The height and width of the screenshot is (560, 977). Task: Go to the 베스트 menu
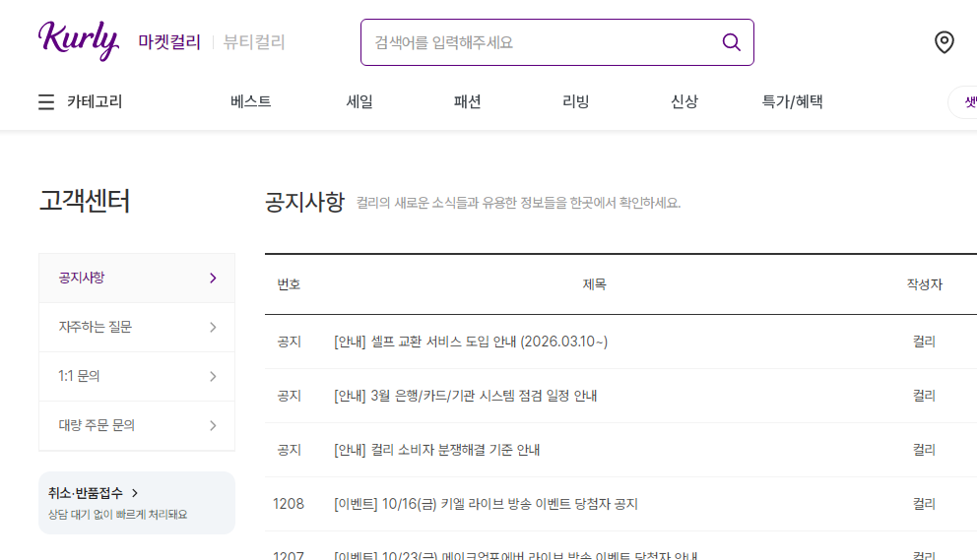pos(250,101)
